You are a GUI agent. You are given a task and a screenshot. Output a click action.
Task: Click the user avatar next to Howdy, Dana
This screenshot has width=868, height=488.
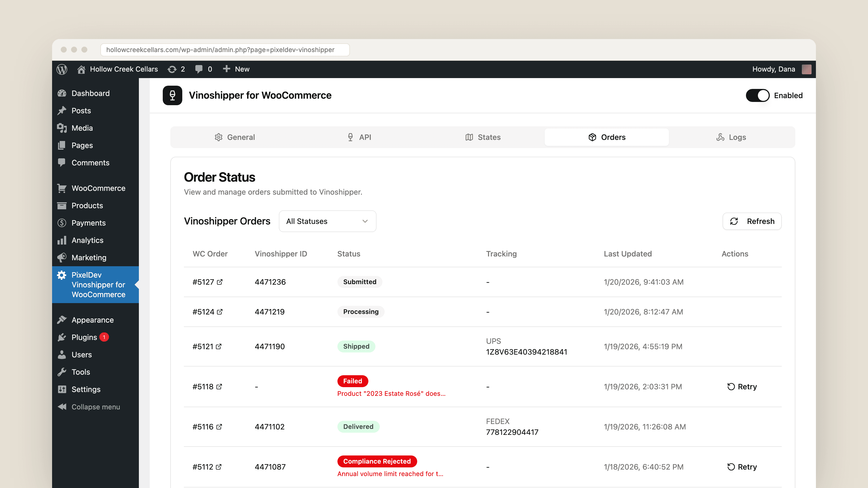click(806, 69)
